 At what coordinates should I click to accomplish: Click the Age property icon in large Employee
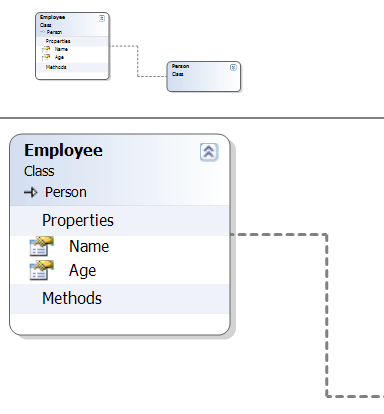(x=41, y=270)
